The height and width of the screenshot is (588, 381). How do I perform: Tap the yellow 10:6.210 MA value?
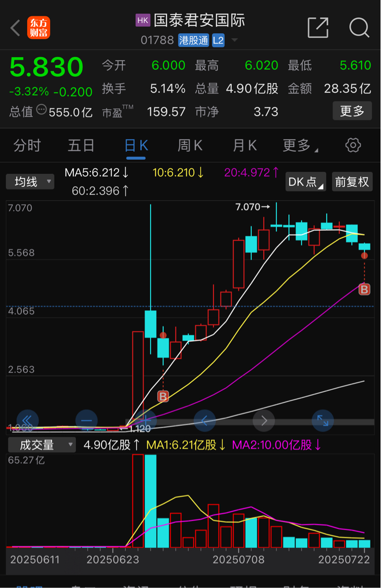point(178,173)
